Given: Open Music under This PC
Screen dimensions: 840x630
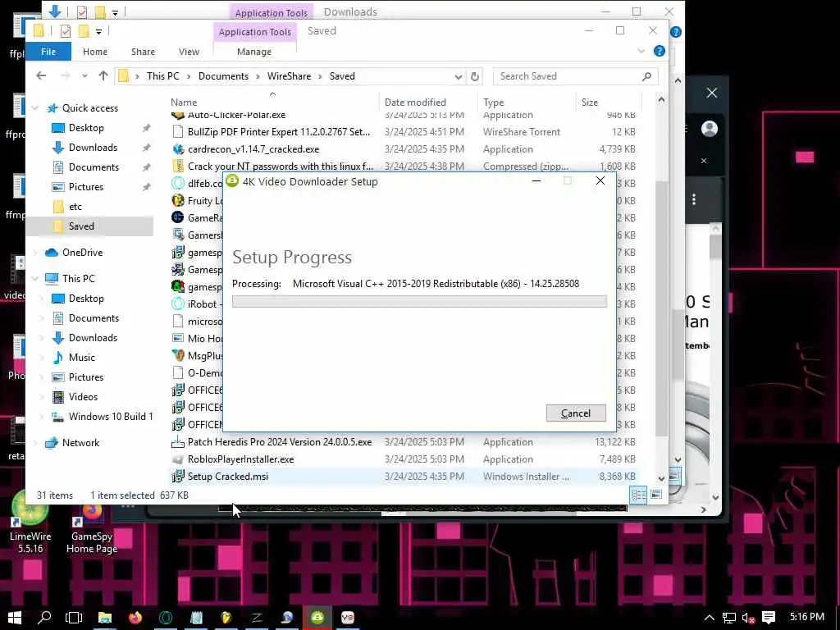Looking at the screenshot, I should click(81, 358).
